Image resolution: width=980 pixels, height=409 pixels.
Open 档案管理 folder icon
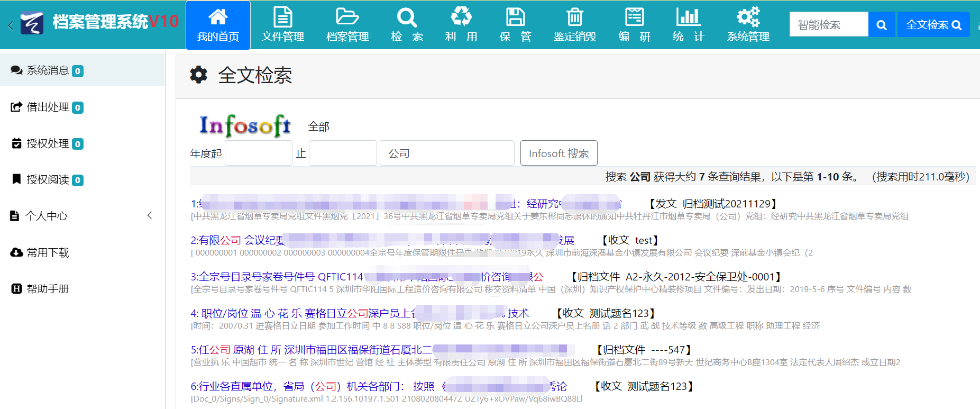click(x=347, y=17)
